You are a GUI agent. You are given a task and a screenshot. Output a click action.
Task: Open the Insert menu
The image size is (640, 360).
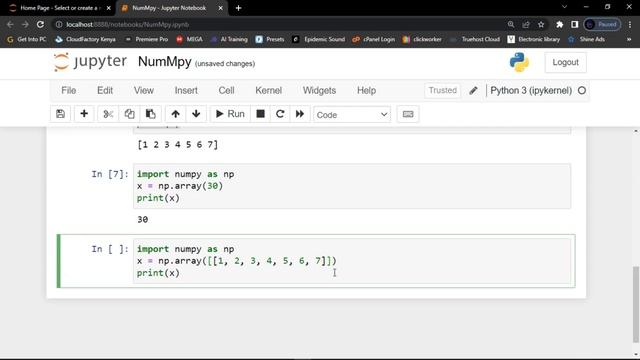pyautogui.click(x=186, y=91)
